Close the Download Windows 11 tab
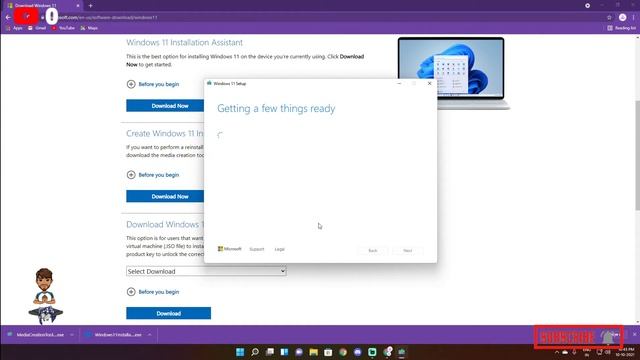The width and height of the screenshot is (640, 360). click(x=78, y=6)
